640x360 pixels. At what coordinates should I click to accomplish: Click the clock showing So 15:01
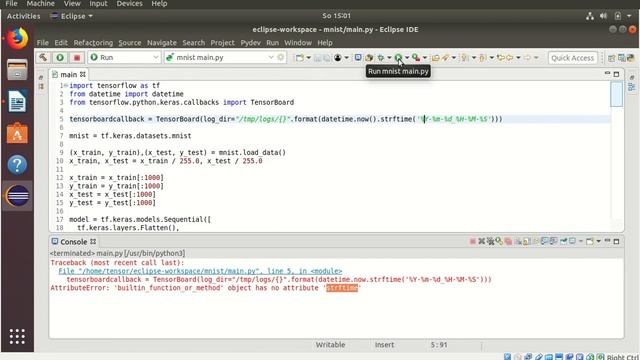coord(336,16)
